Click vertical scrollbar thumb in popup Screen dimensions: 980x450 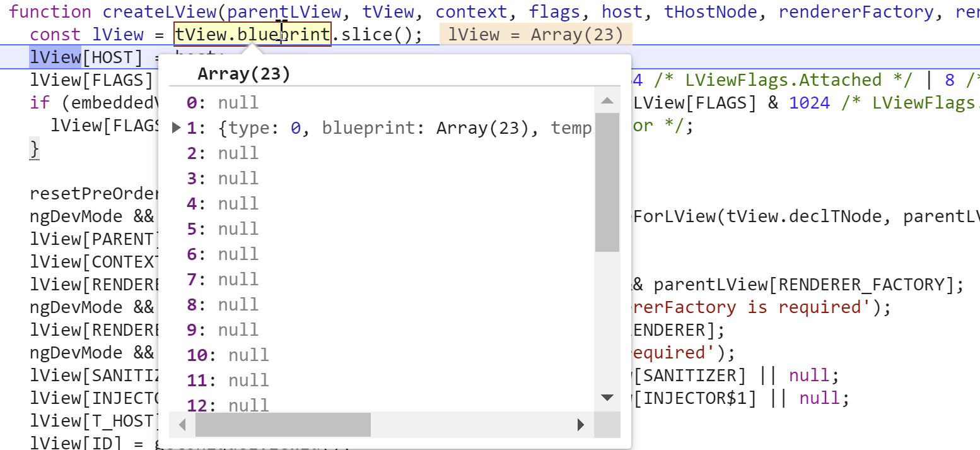click(607, 182)
